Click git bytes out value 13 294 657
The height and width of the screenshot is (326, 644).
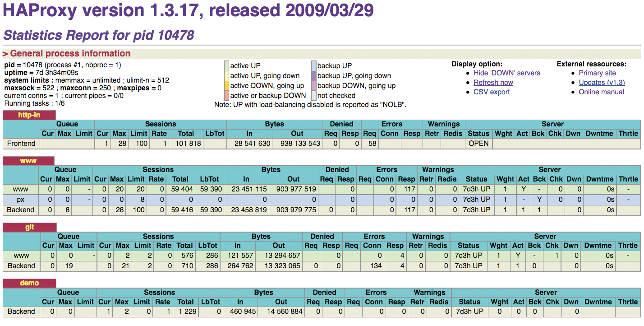pyautogui.click(x=282, y=256)
